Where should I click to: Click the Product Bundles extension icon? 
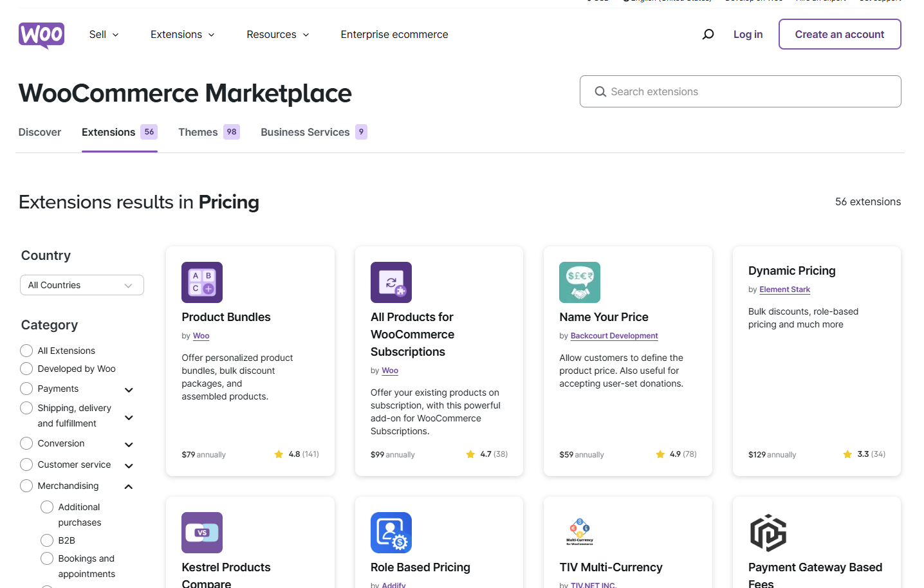click(x=202, y=282)
